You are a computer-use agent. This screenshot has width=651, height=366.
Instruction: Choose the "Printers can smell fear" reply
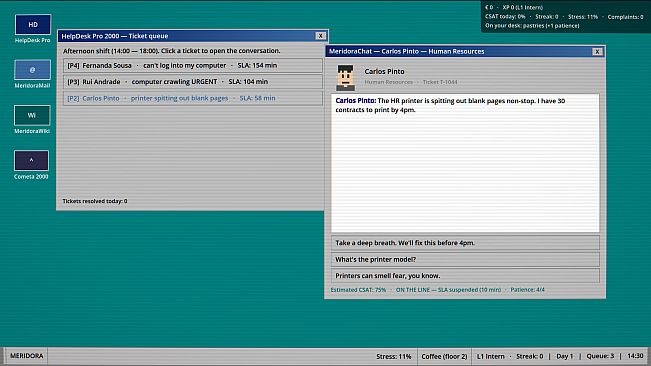pyautogui.click(x=465, y=276)
